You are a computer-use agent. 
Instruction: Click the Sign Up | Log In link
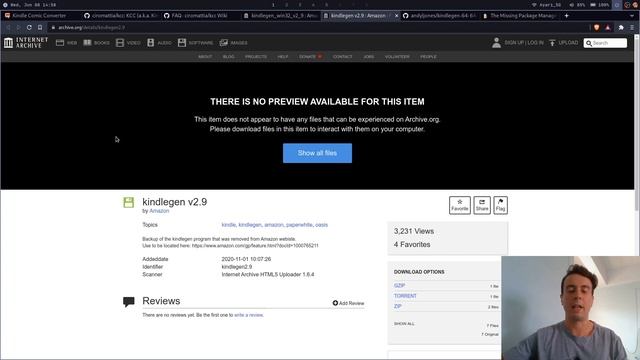[x=524, y=42]
